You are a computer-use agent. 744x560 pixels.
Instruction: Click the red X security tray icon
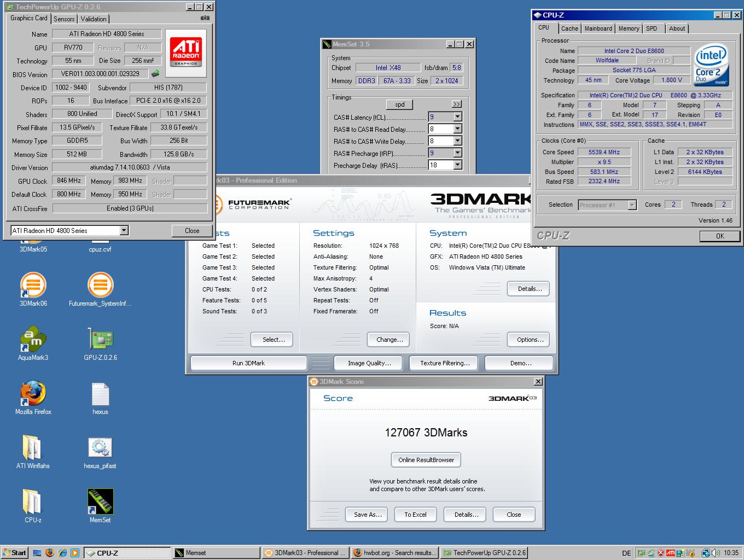point(661,553)
